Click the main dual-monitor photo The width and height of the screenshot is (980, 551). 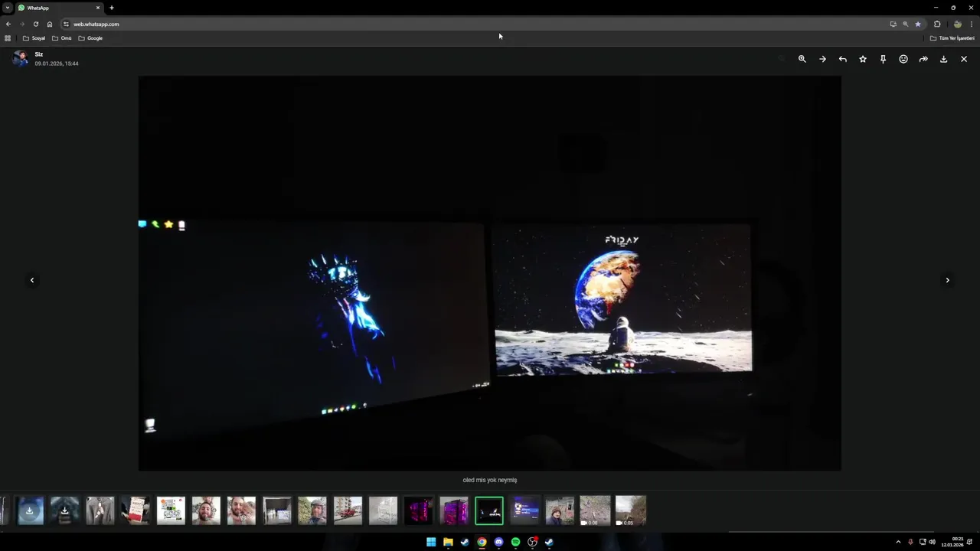pos(489,273)
